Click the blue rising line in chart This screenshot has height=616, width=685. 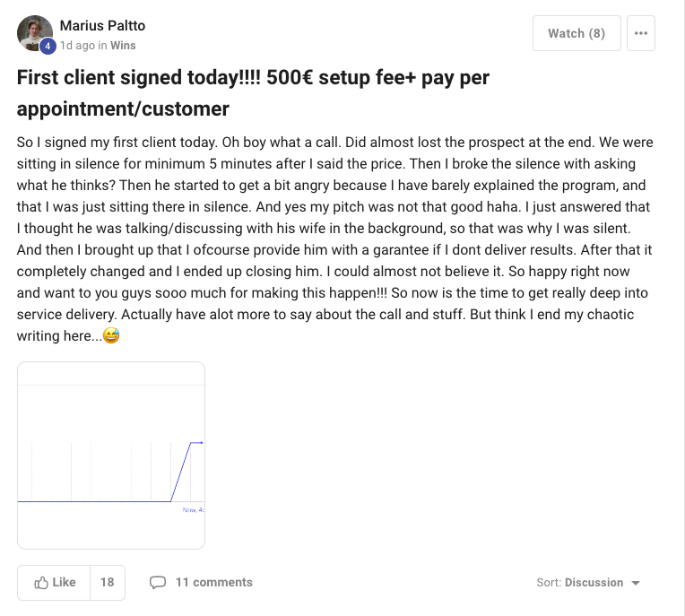pyautogui.click(x=180, y=473)
